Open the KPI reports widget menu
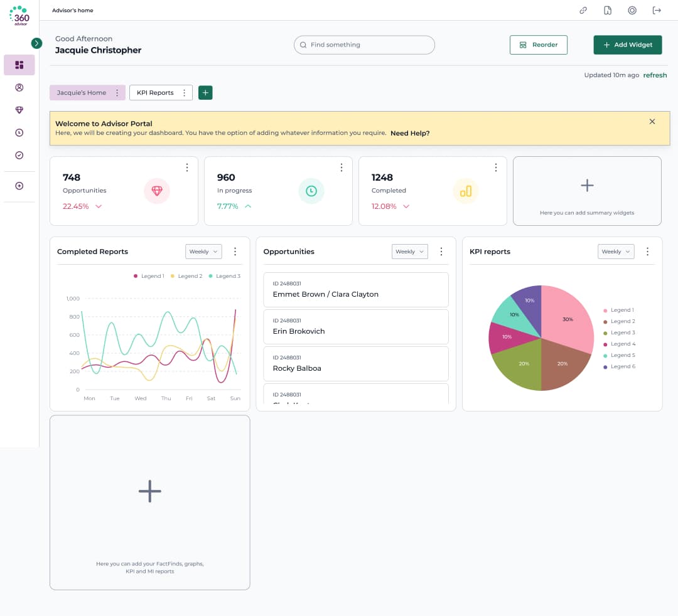678x616 pixels. coord(647,252)
